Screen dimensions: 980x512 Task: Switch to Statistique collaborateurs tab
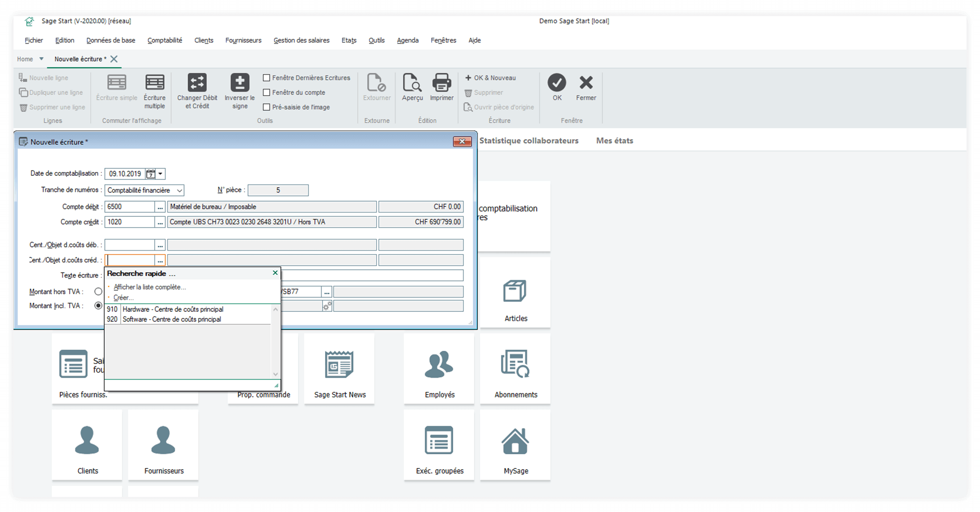528,140
